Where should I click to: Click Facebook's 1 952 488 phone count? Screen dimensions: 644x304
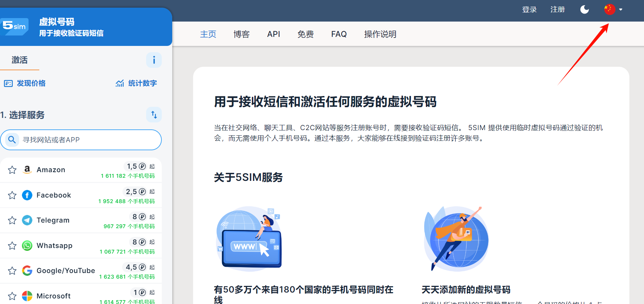127,201
